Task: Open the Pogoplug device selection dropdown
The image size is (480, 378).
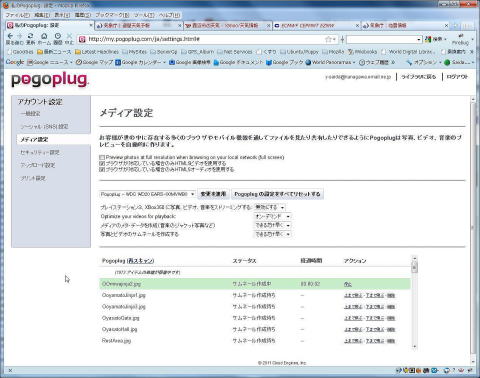Action: click(x=147, y=194)
